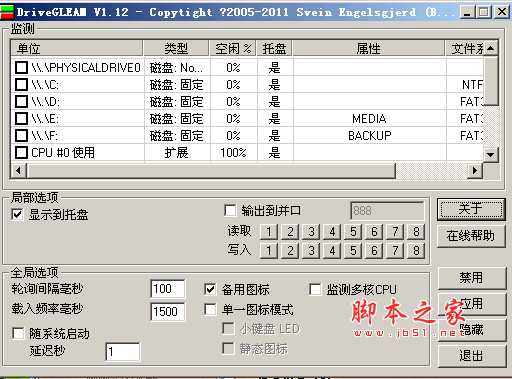Select 写入 pin button 4
Screen dimensions: 512x379
[332, 250]
